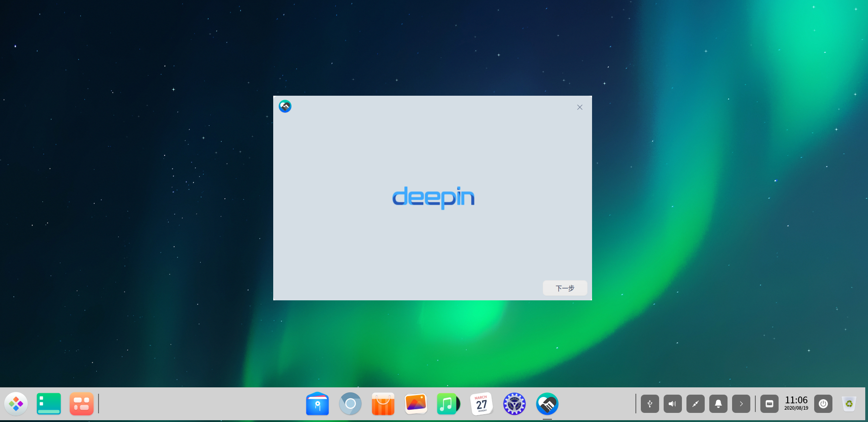Open the File Manager from the dock
The width and height of the screenshot is (868, 422).
click(317, 404)
